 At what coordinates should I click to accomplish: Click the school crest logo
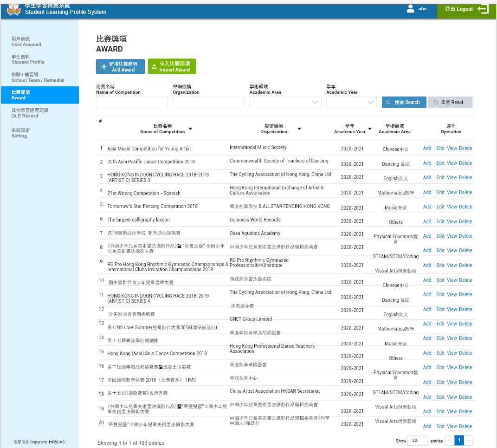click(13, 10)
